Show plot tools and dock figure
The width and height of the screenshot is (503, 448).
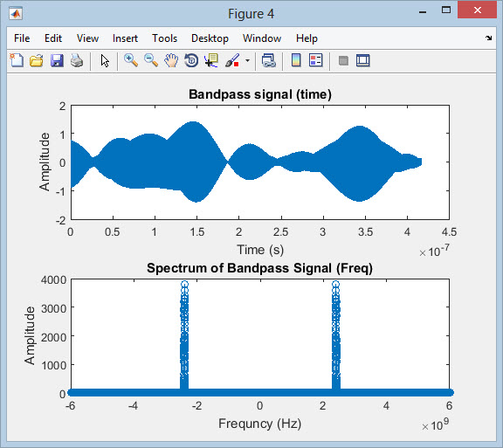pos(362,60)
